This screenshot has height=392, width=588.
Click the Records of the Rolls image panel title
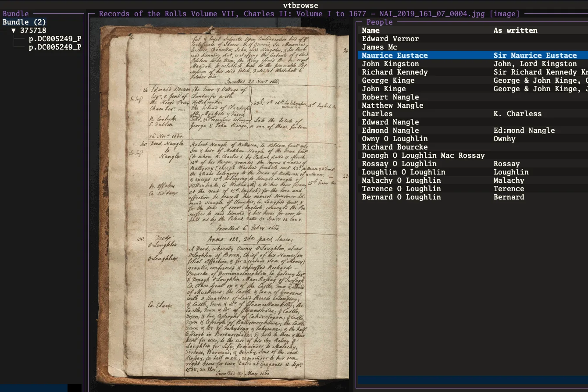309,14
